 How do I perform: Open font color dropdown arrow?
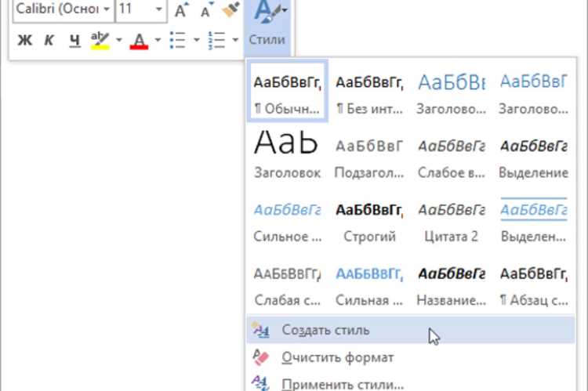pyautogui.click(x=158, y=40)
